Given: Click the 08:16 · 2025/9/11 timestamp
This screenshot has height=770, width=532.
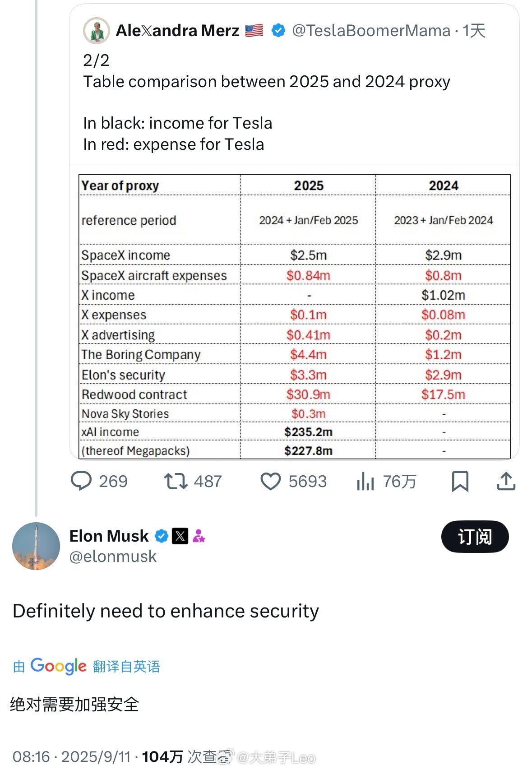Looking at the screenshot, I should pos(72,757).
